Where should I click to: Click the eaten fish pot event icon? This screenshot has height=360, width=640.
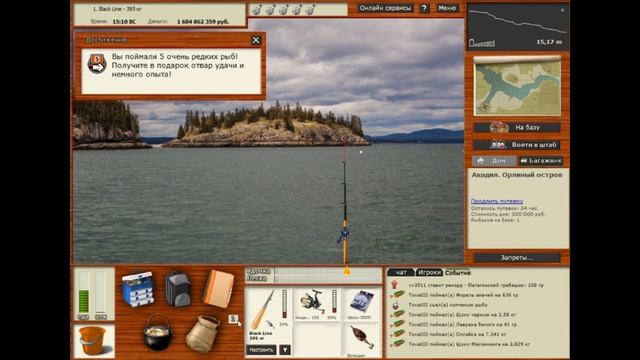pos(395,305)
